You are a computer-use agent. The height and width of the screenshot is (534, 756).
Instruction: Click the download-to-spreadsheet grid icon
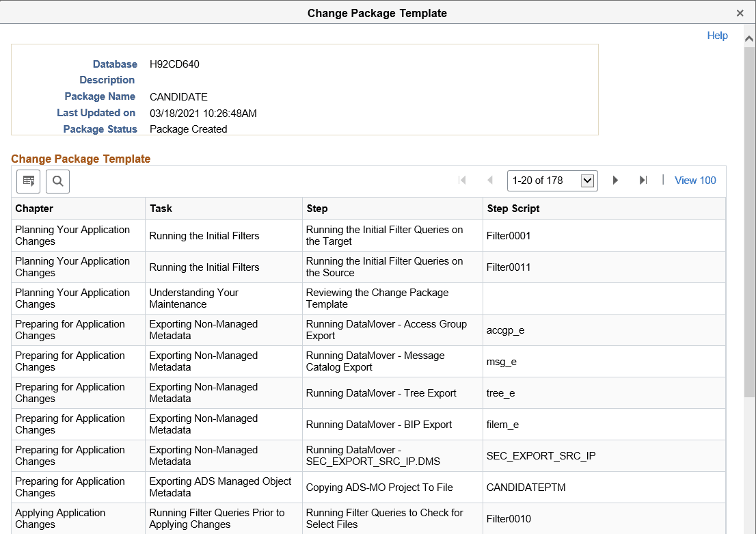pyautogui.click(x=28, y=181)
